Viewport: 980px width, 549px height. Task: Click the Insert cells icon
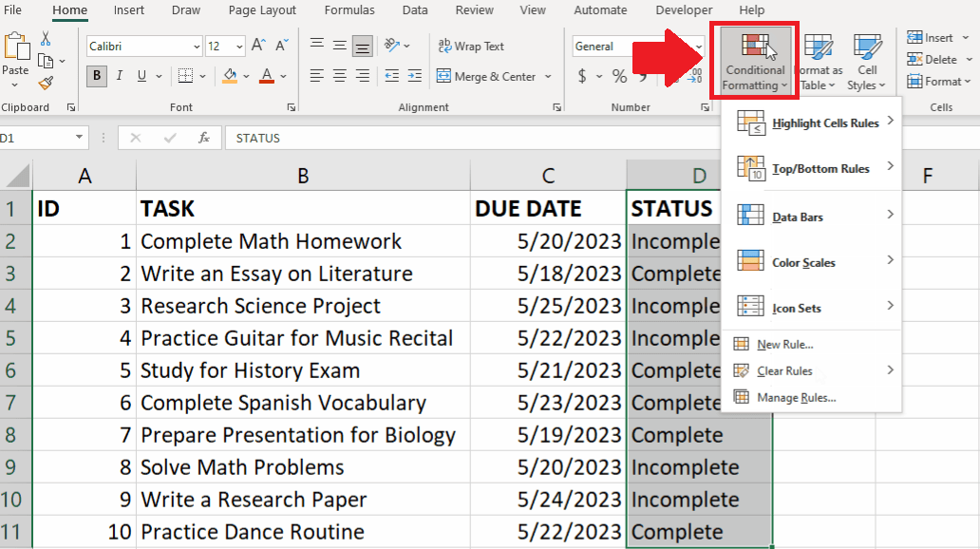pyautogui.click(x=914, y=37)
